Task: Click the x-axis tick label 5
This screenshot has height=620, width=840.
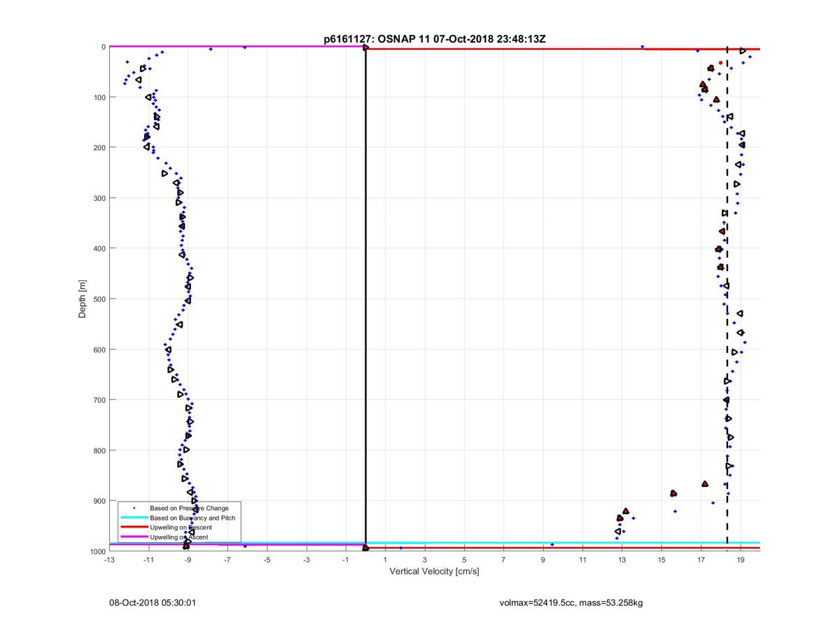Action: (464, 560)
